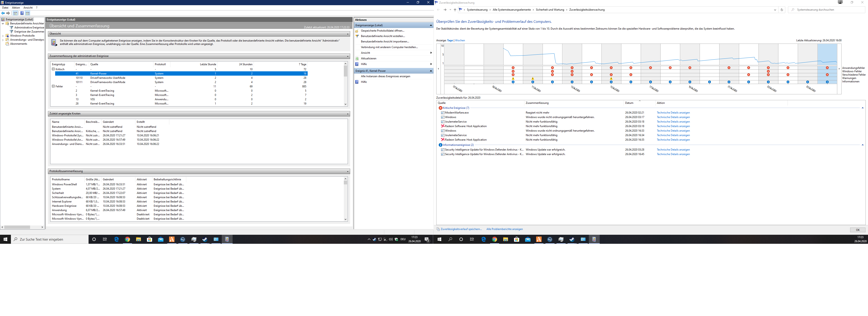
Task: Collapse the Zuletzt angezeigte Knoten section
Action: (348, 114)
